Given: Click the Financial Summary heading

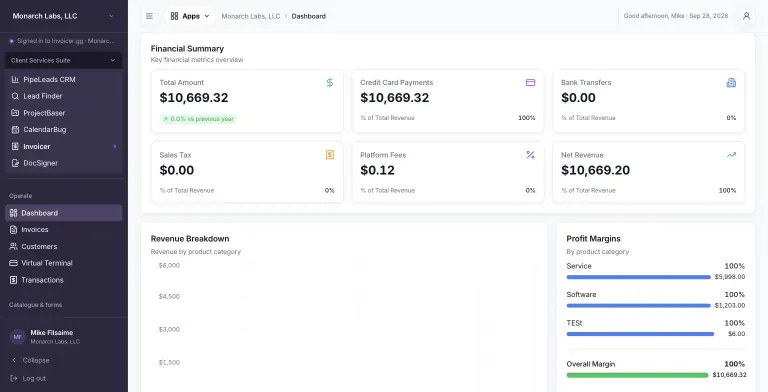Looking at the screenshot, I should pyautogui.click(x=187, y=49).
